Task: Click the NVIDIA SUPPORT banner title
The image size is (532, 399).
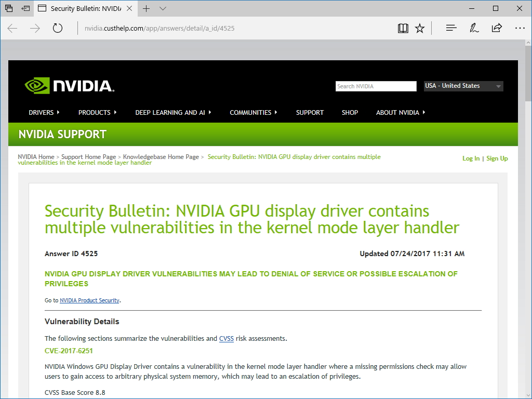Action: [x=62, y=135]
